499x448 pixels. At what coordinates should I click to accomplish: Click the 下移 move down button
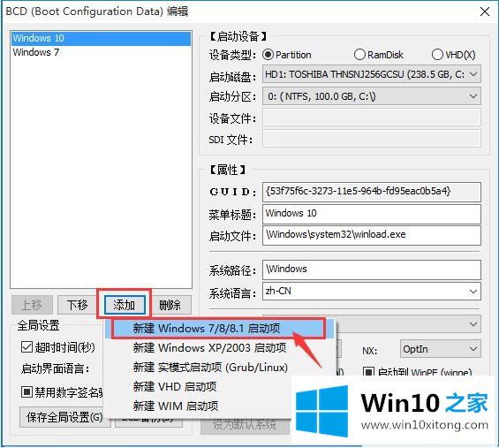[78, 305]
